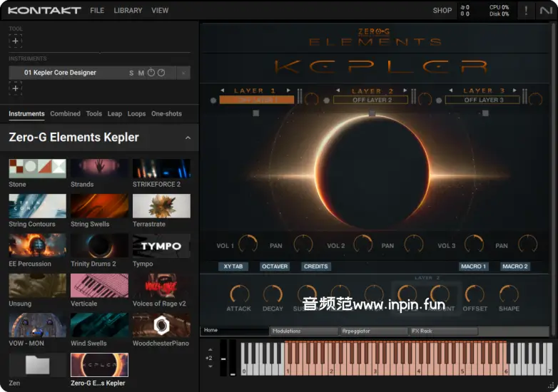Click the VOL 1 knob
This screenshot has width=558, height=392.
(248, 244)
